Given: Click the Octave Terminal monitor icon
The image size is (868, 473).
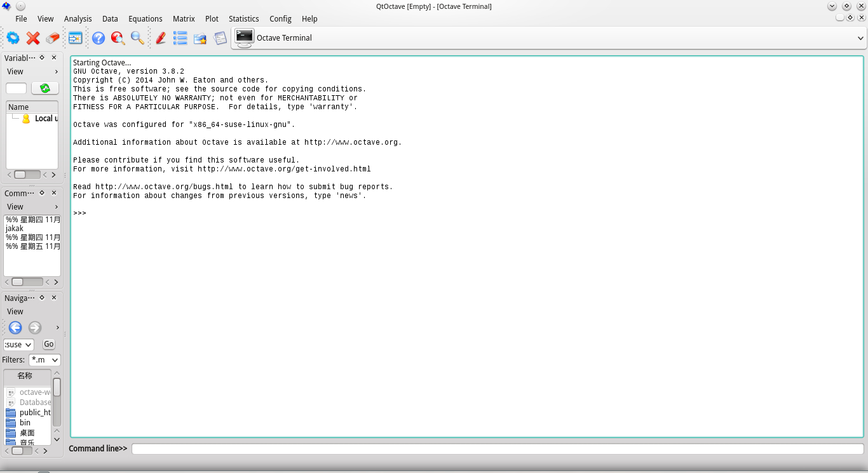Looking at the screenshot, I should pos(245,38).
